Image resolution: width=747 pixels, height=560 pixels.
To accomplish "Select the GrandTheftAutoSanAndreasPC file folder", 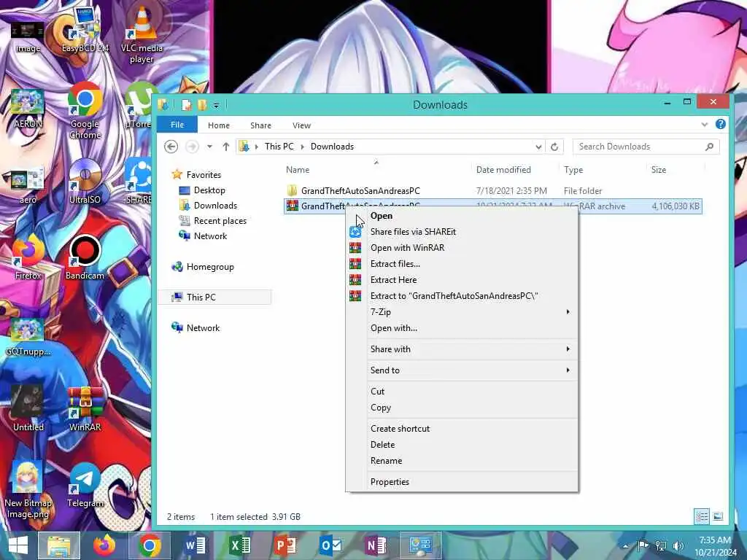I will pos(493,191).
